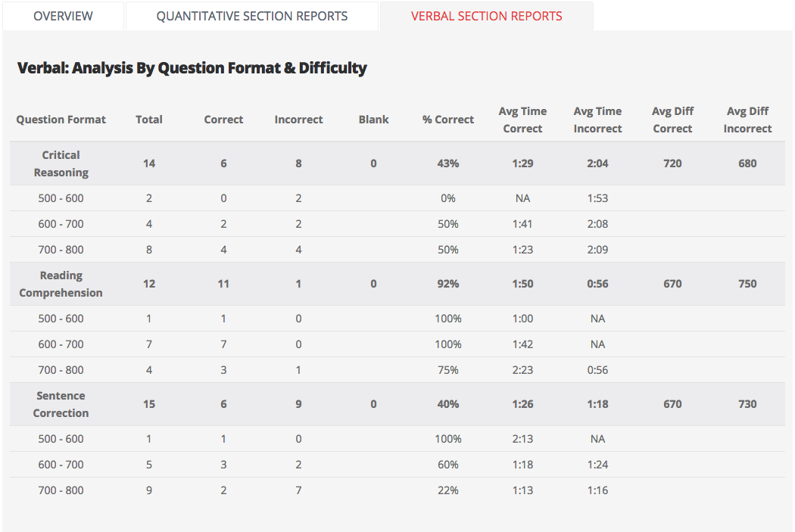Viewport: 795px width, 532px height.
Task: Click Critical Reasoning 43% correct cell
Action: [448, 163]
